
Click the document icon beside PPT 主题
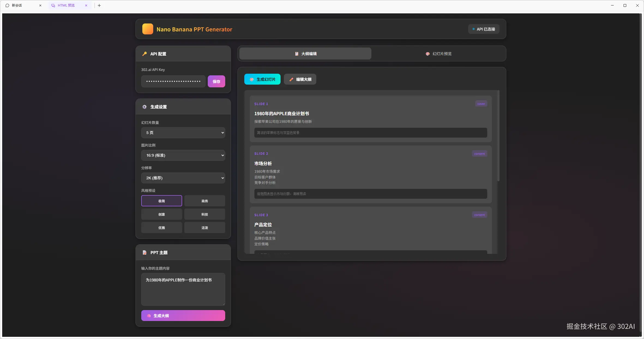[x=145, y=252]
